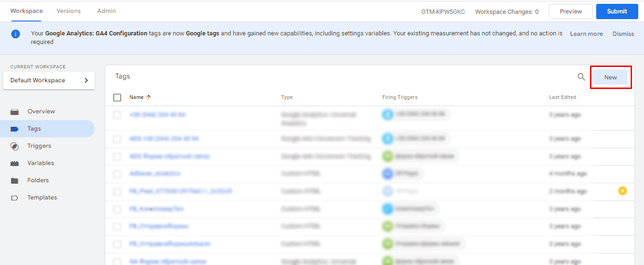Click the yellow paused status icon
The image size is (644, 265).
pos(622,191)
